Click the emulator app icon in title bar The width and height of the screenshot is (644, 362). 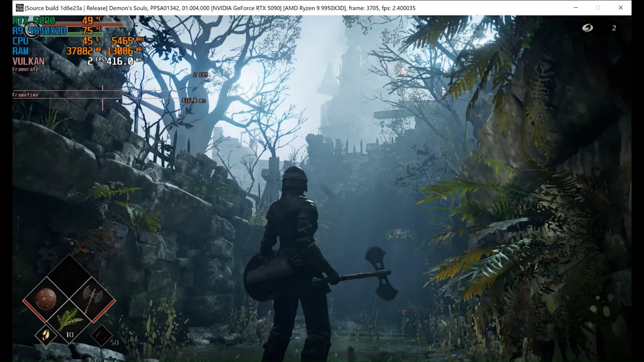pos(19,8)
